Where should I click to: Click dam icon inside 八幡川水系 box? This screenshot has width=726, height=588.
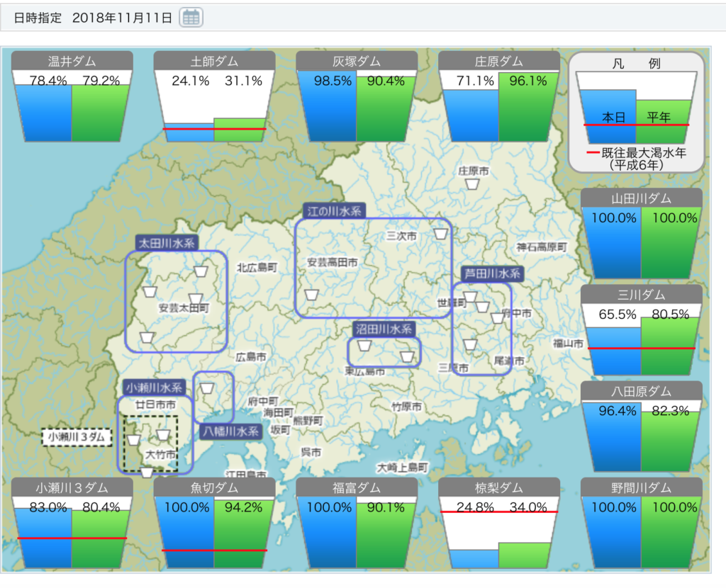[207, 388]
